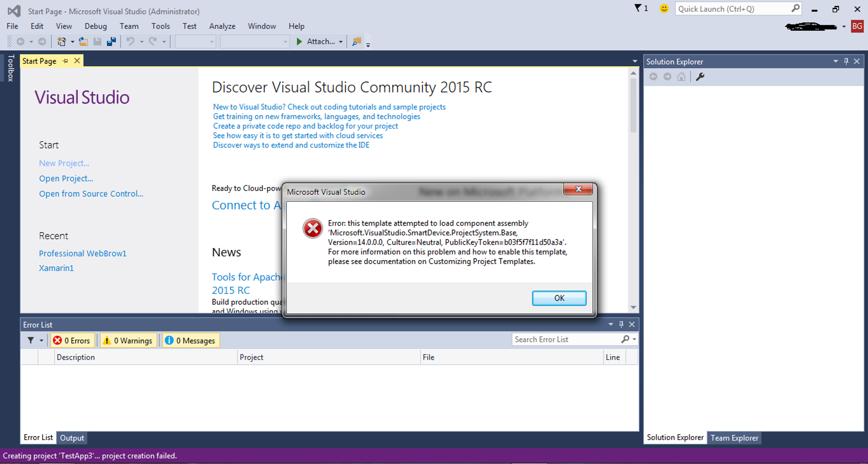
Task: Close the Error List panel
Action: click(x=632, y=324)
